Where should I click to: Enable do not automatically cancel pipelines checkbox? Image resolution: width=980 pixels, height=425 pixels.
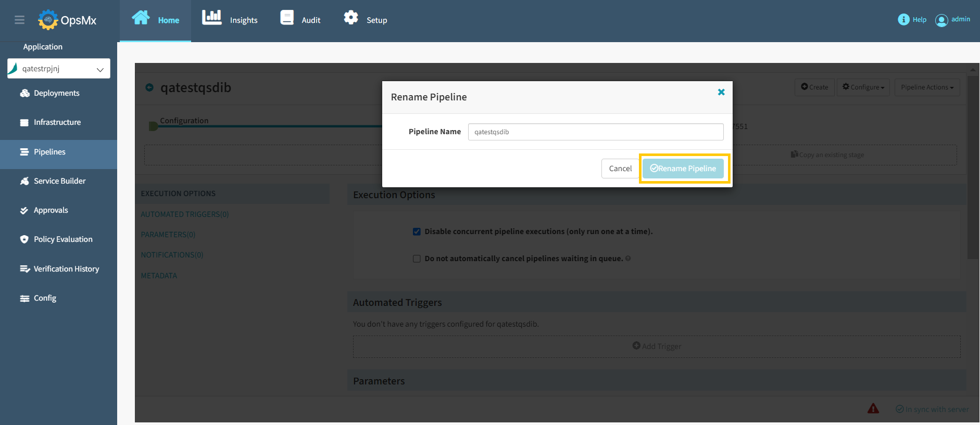(x=417, y=259)
